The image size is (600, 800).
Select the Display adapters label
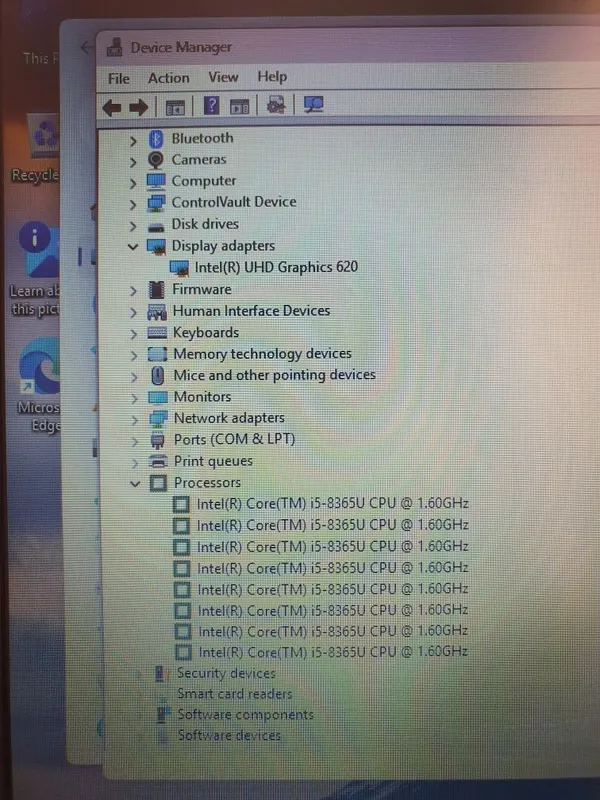tap(223, 246)
